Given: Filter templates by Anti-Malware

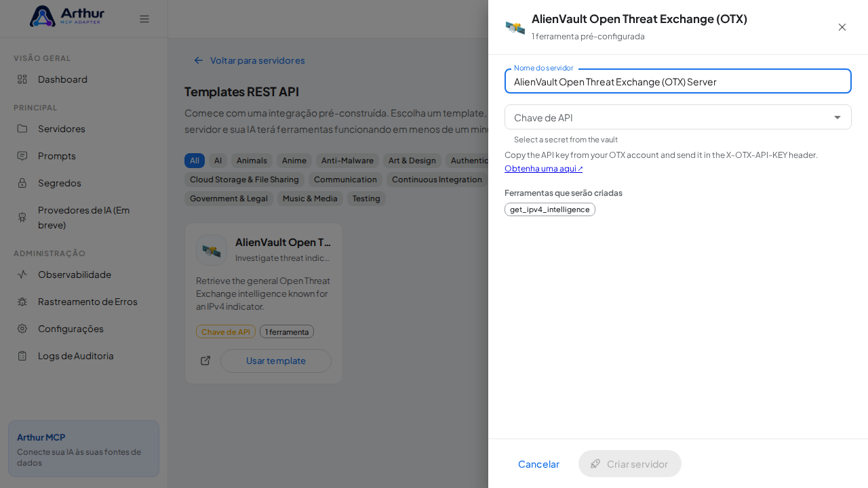Looking at the screenshot, I should coord(347,161).
